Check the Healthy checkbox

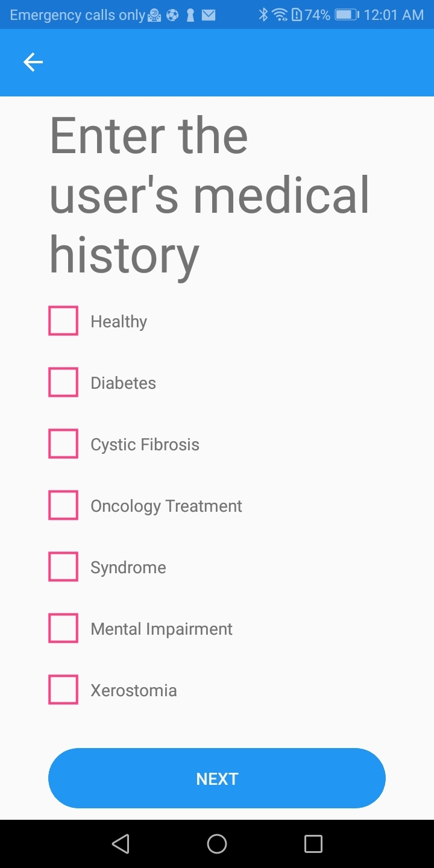[x=63, y=321]
